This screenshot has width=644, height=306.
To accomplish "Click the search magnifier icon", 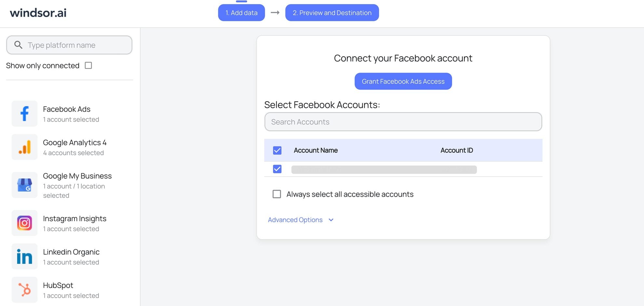I will pos(18,45).
